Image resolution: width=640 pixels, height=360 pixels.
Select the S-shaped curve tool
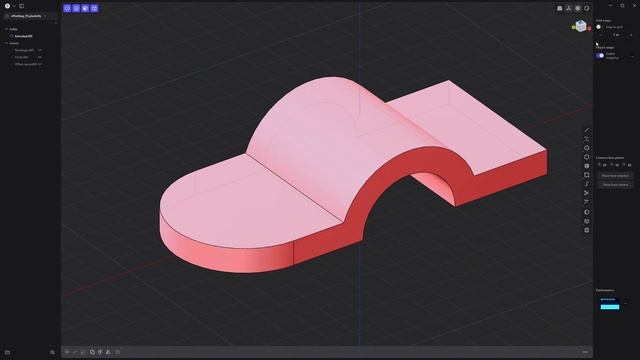click(587, 184)
